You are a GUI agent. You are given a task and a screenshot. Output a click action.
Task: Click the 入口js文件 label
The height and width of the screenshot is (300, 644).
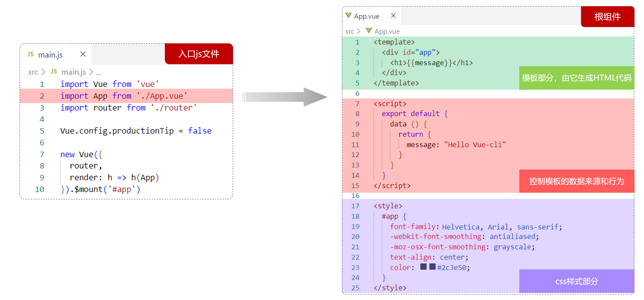click(x=199, y=54)
